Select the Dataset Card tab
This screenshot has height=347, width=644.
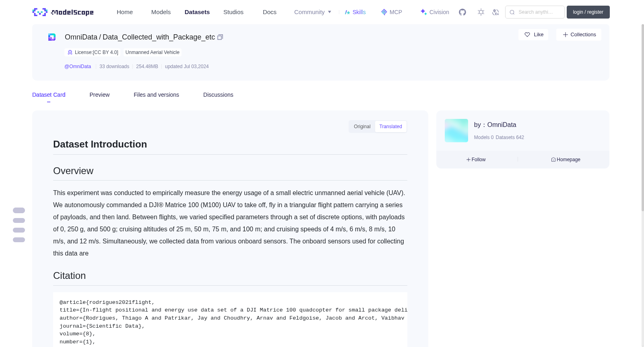[x=49, y=95]
